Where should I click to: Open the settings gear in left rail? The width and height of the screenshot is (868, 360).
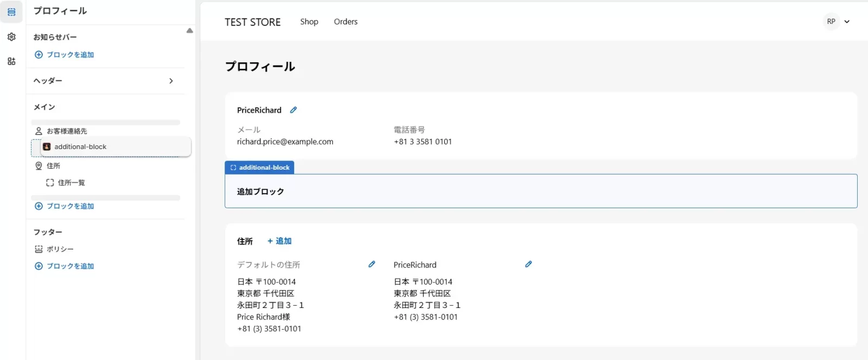pyautogui.click(x=11, y=37)
